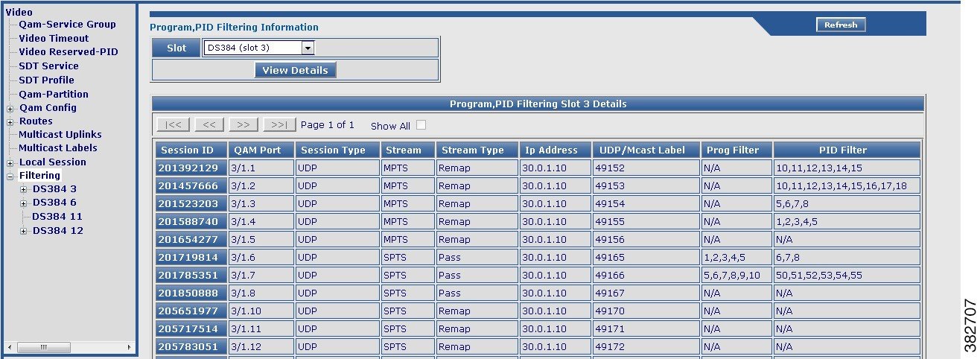This screenshot has width=980, height=359.
Task: Click PID Filter column header
Action: 847,150
